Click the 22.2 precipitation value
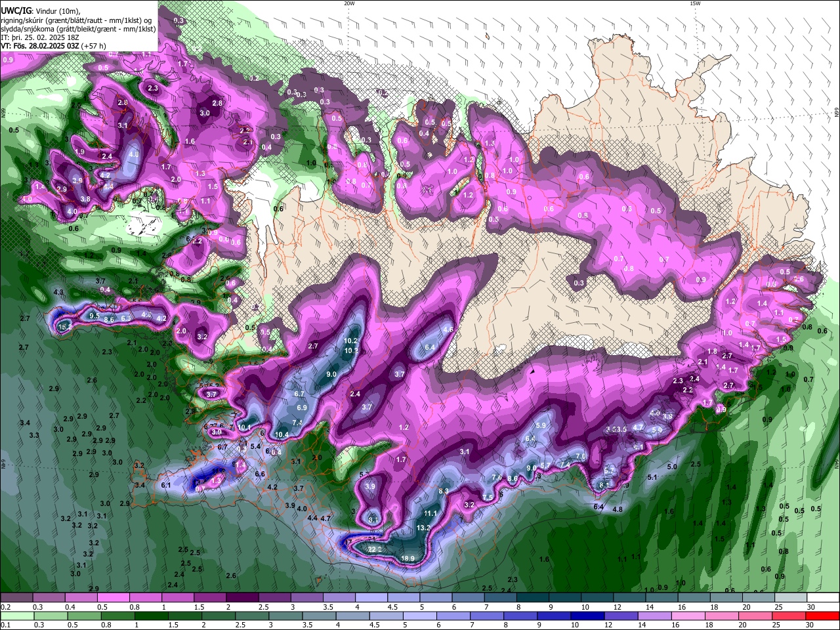 (375, 549)
